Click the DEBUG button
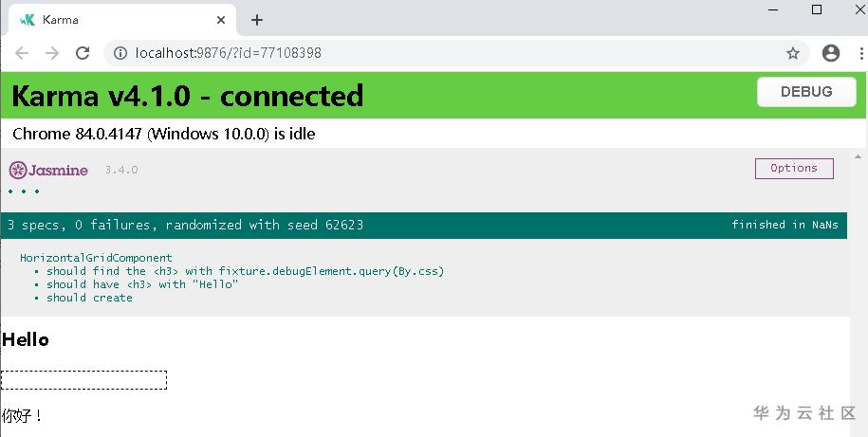Screen dimensions: 868x437 (x=806, y=92)
